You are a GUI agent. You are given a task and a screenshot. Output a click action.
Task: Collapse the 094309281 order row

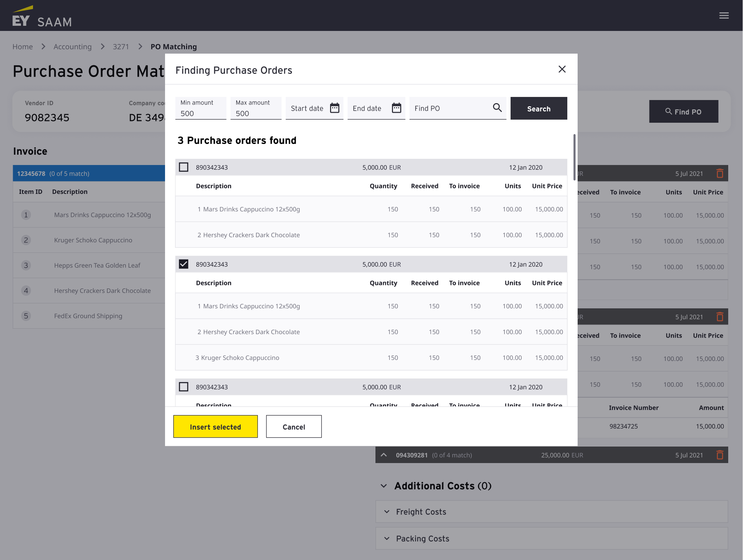384,455
